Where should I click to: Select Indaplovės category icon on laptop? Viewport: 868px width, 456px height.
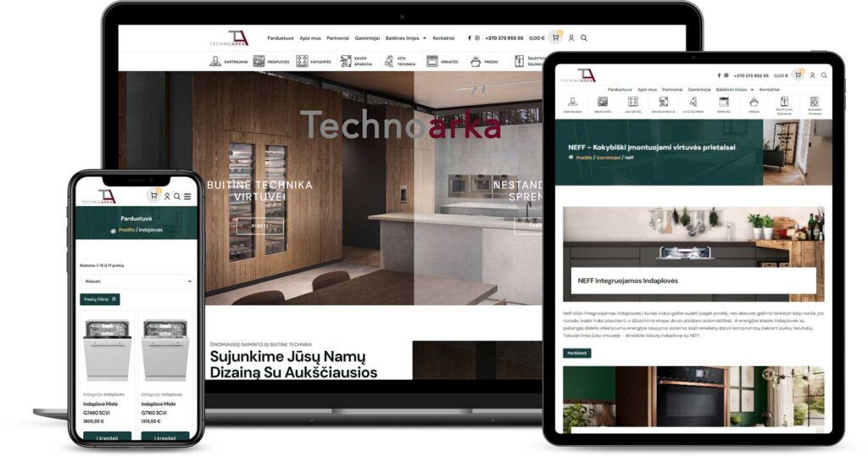(259, 61)
